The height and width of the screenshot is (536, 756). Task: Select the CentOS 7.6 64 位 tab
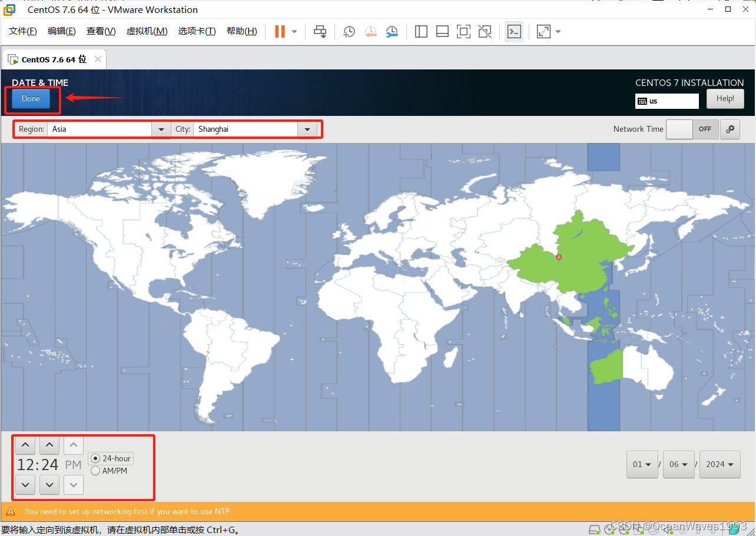(54, 59)
